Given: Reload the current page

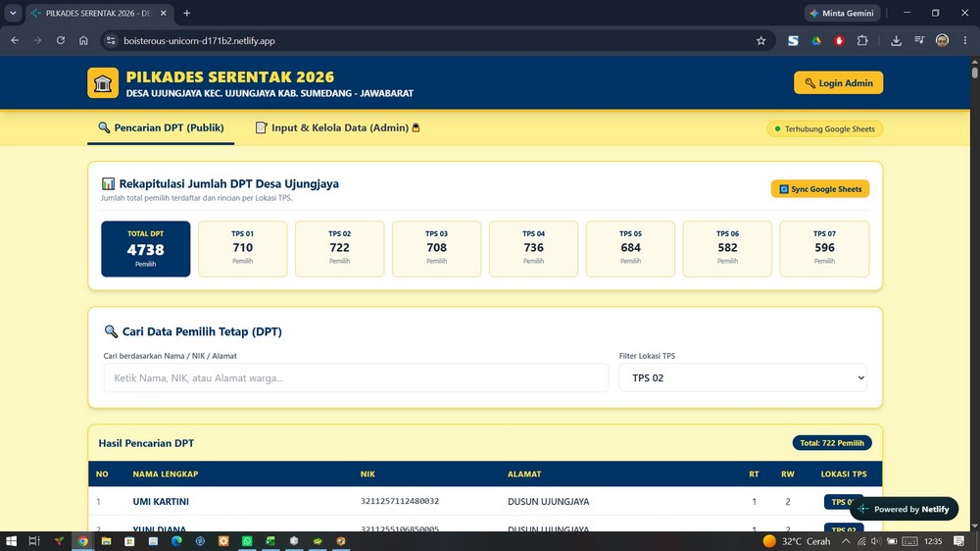Looking at the screenshot, I should click(61, 40).
